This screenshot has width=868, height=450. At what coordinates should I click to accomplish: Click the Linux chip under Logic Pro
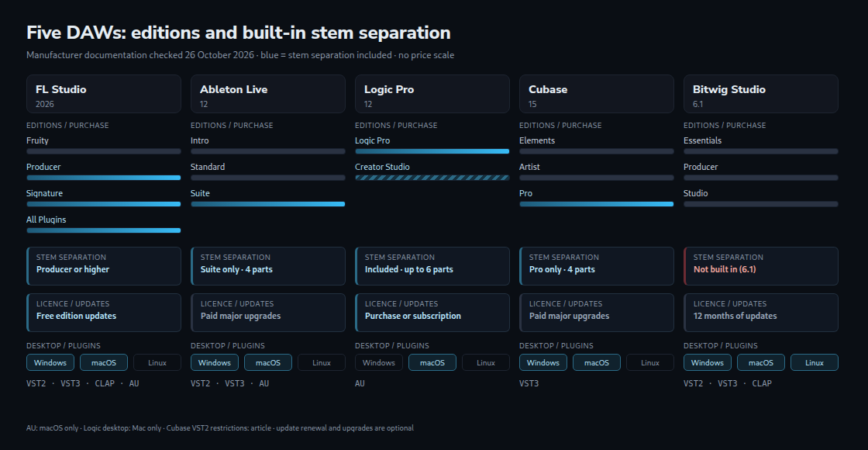tap(486, 362)
